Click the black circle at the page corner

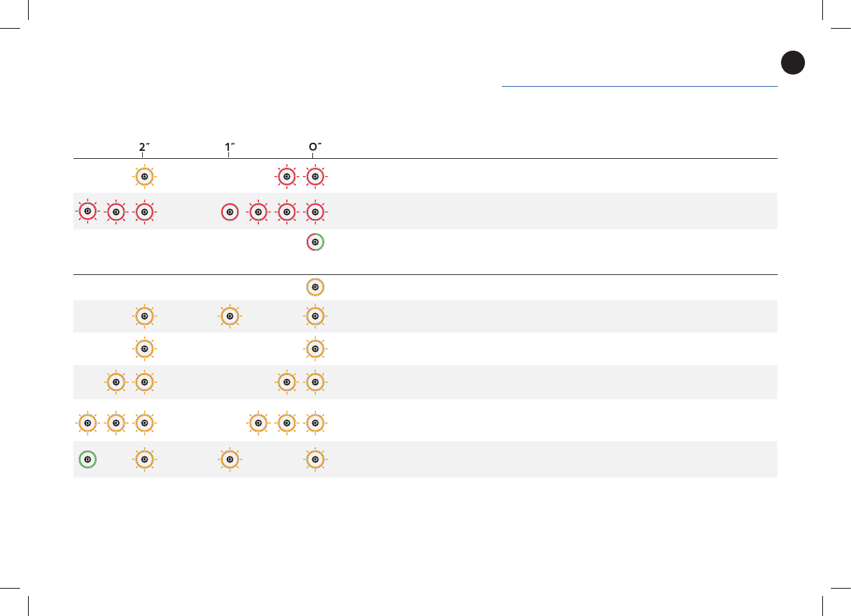tap(792, 63)
